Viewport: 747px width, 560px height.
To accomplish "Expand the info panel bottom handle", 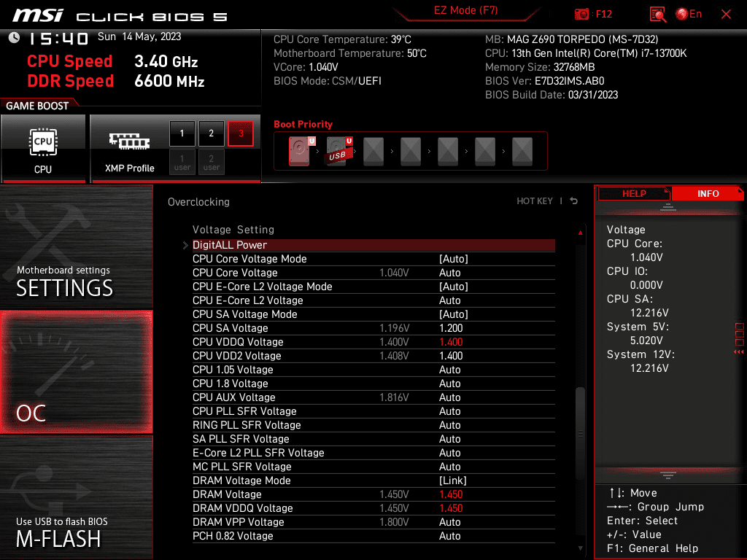I will (x=668, y=475).
